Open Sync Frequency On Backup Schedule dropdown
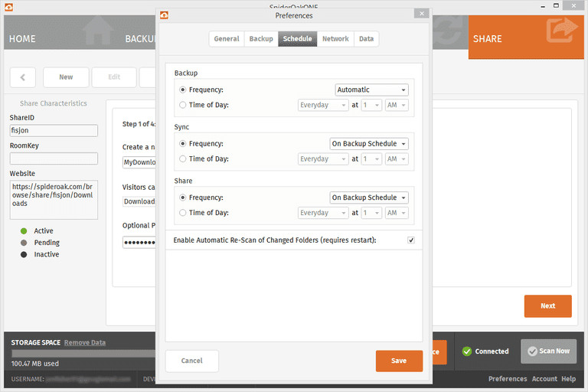The height and width of the screenshot is (392, 588). 369,144
